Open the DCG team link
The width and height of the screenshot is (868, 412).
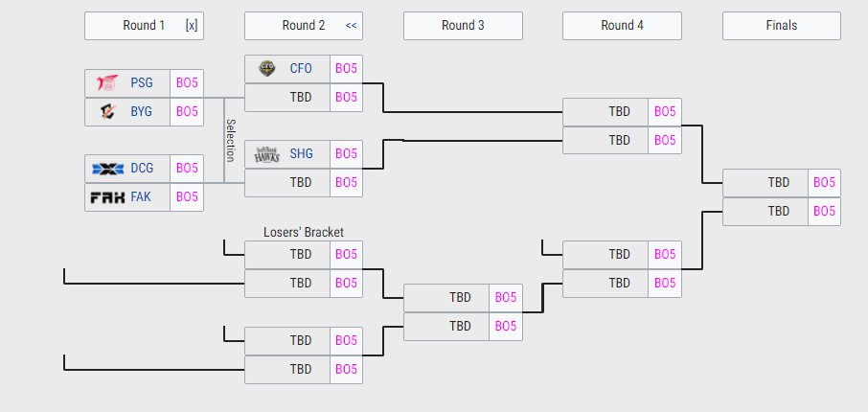142,169
